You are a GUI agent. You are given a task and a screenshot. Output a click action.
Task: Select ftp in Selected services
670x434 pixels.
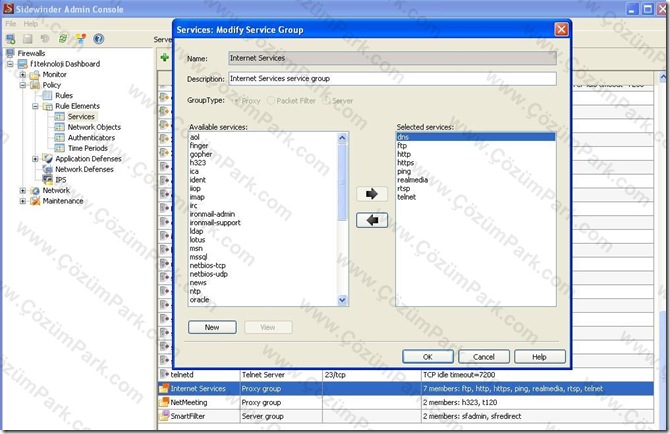click(x=402, y=146)
